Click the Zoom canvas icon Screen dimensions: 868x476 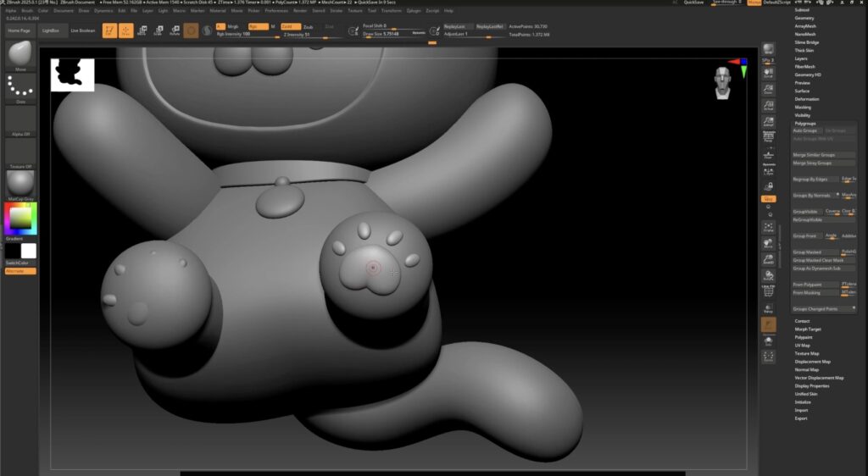click(x=768, y=89)
